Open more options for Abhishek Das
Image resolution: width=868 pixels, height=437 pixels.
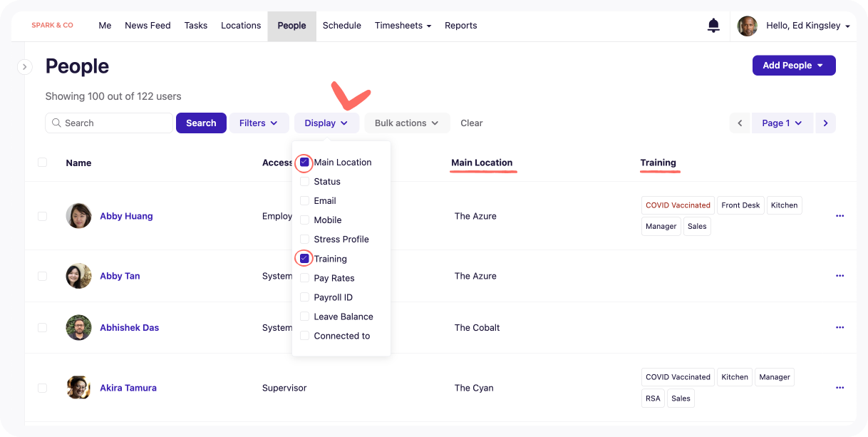coord(839,327)
